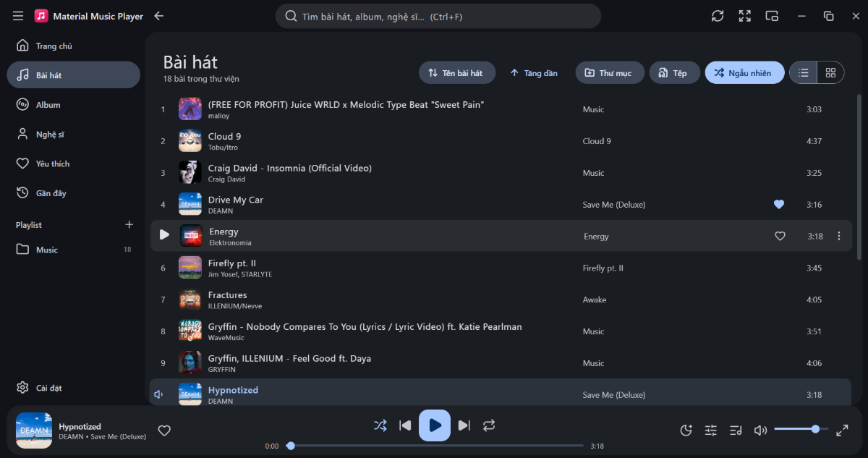This screenshot has width=868, height=458.
Task: Select Gryffin, ILLENIUM - Feel Good song
Action: tap(290, 359)
